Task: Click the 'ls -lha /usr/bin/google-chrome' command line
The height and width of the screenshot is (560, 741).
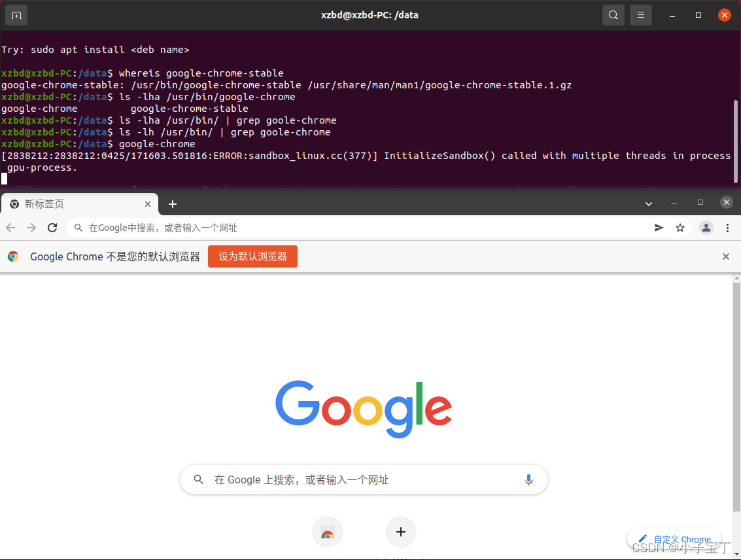Action: click(x=207, y=97)
